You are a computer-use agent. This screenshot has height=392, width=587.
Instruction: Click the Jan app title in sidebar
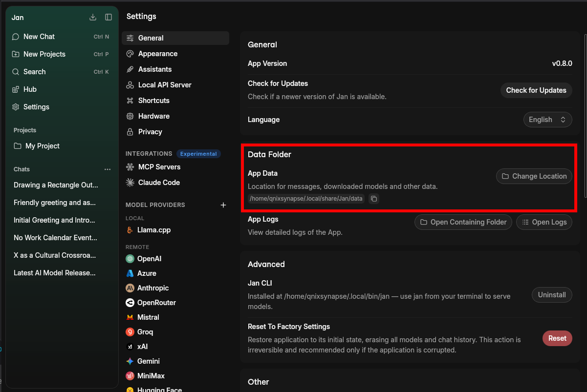(x=18, y=18)
